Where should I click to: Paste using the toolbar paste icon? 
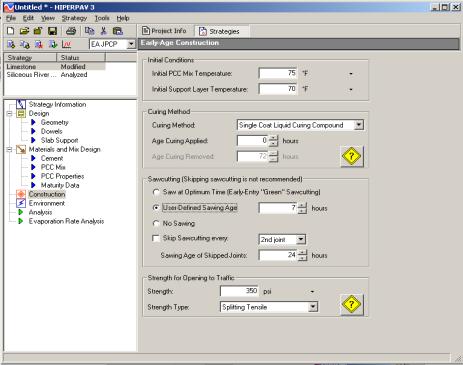(118, 31)
